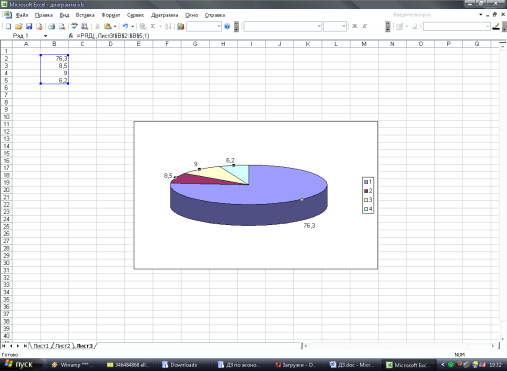This screenshot has height=371, width=507.
Task: Open Print Preview from the toolbar
Action: [x=62, y=26]
